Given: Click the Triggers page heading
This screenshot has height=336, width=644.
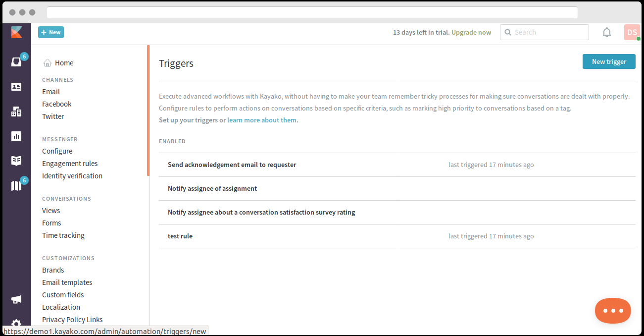Looking at the screenshot, I should (x=176, y=63).
